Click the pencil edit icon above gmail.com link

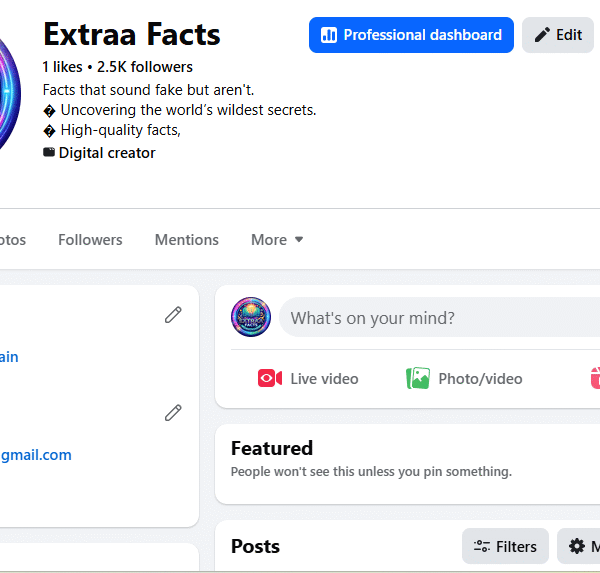click(x=173, y=413)
